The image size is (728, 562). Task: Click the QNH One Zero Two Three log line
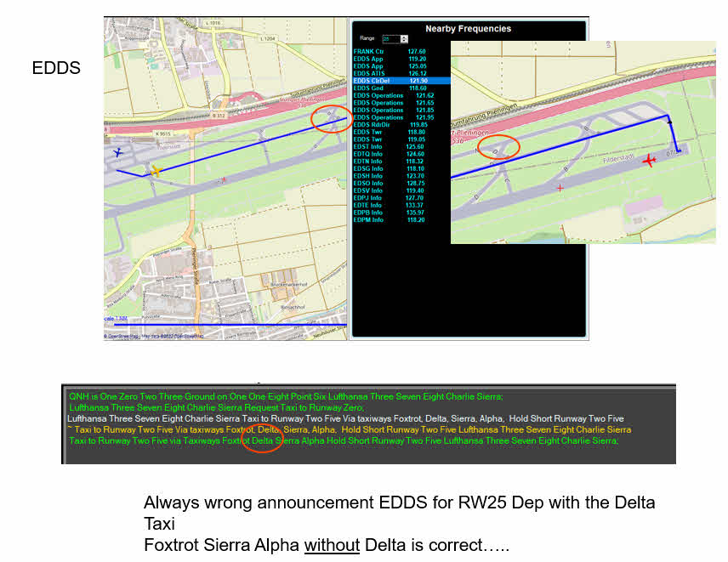click(x=286, y=397)
